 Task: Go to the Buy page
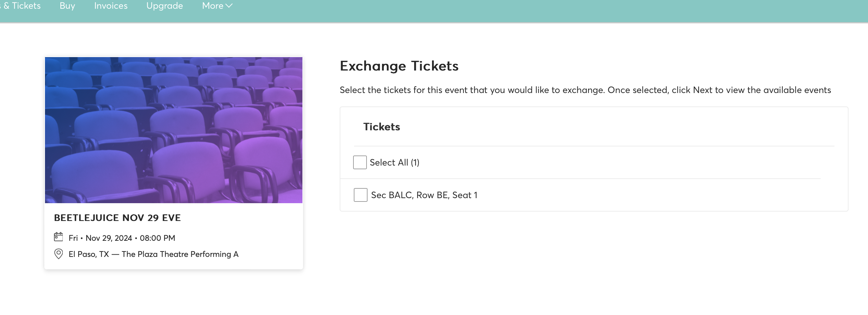click(x=67, y=6)
